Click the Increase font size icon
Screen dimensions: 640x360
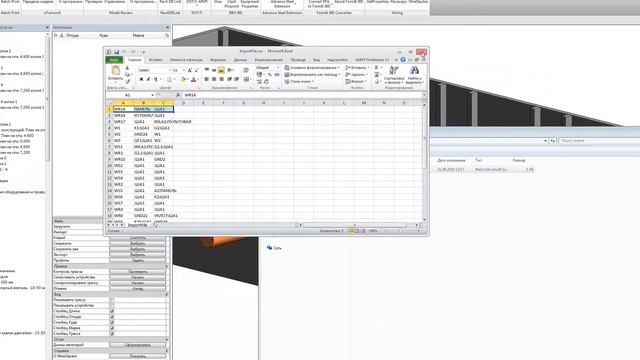(x=190, y=70)
